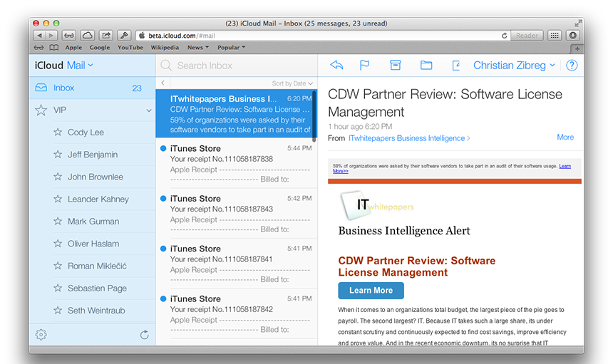Open the Help question mark icon
This screenshot has height=364, width=613.
pos(572,66)
